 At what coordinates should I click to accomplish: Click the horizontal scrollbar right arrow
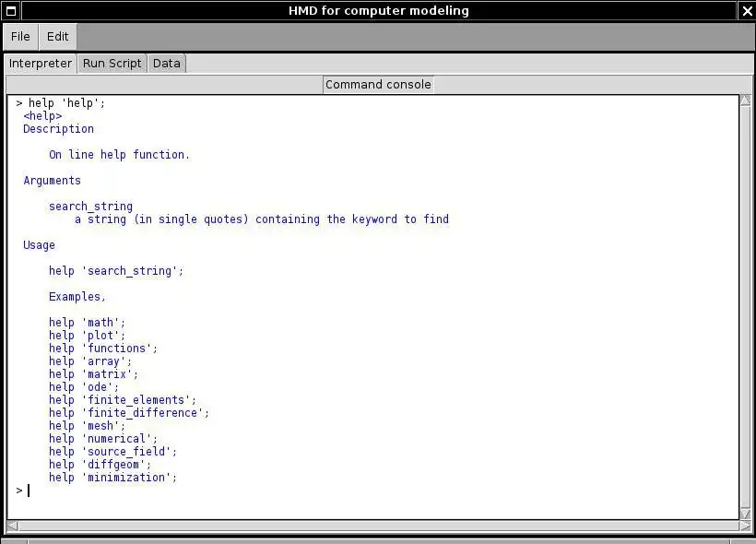pos(745,526)
